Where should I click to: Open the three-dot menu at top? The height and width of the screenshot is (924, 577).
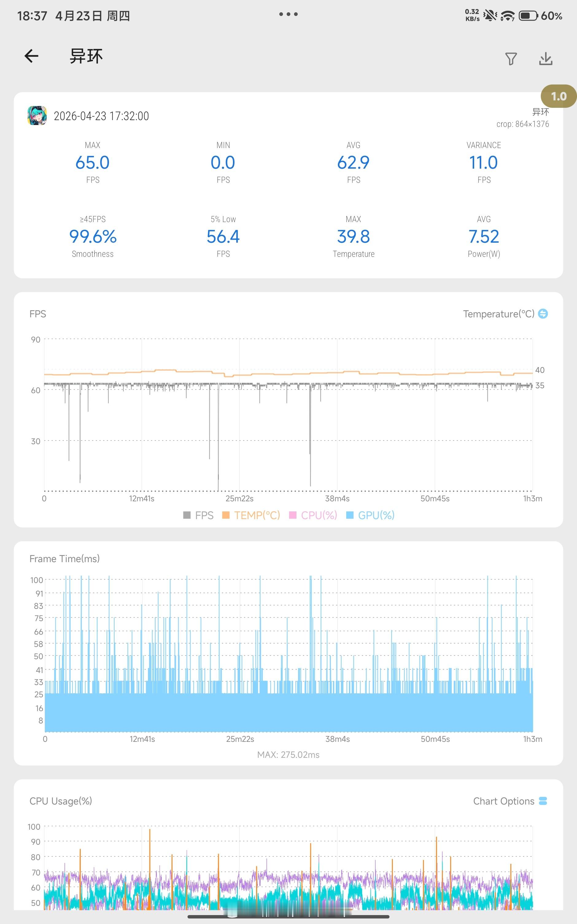click(x=288, y=14)
